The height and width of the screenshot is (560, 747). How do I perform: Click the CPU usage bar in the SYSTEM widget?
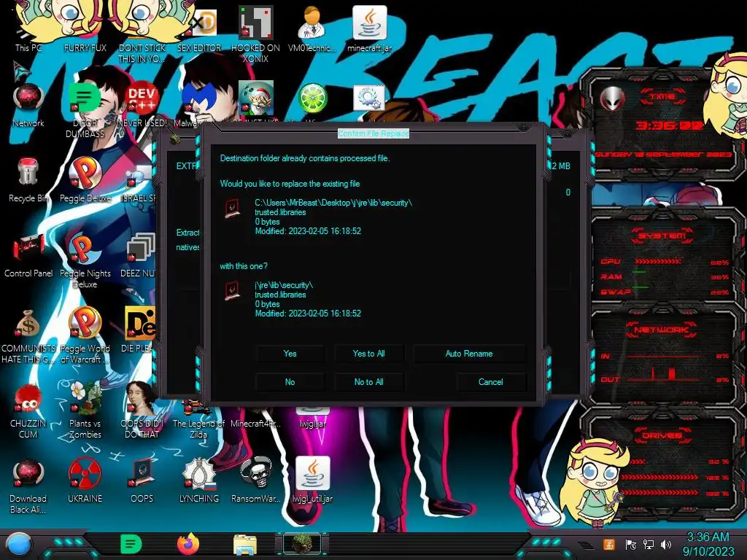tap(658, 262)
